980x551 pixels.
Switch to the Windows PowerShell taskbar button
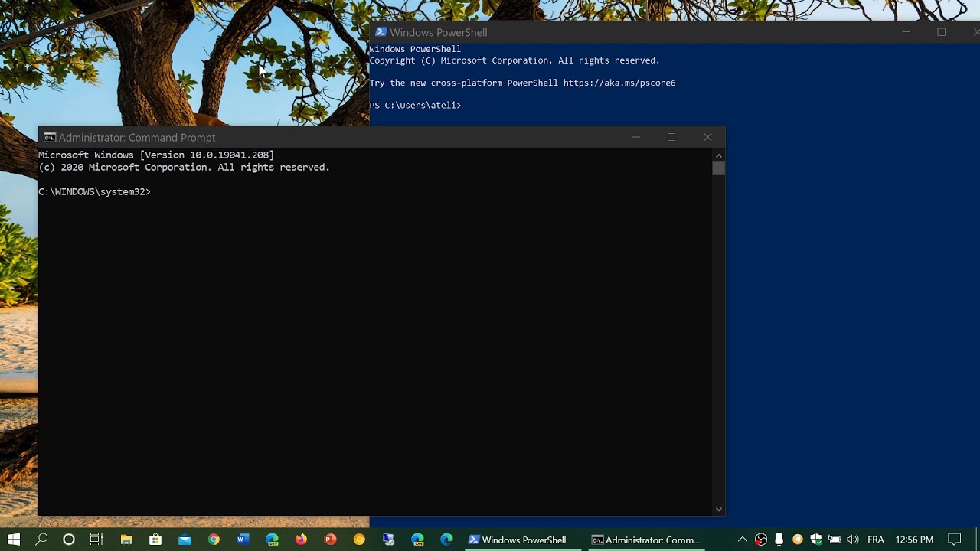click(522, 540)
